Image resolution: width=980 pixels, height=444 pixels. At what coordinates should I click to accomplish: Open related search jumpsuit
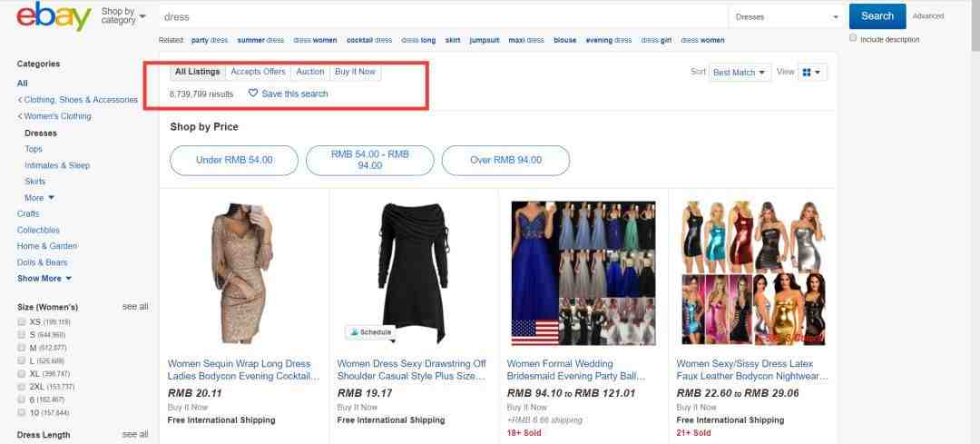(x=485, y=40)
